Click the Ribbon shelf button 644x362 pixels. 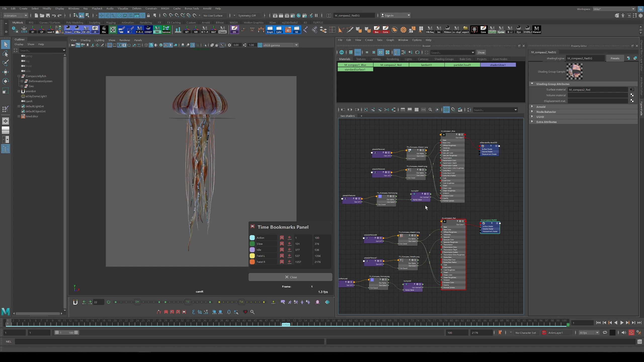[x=448, y=29]
